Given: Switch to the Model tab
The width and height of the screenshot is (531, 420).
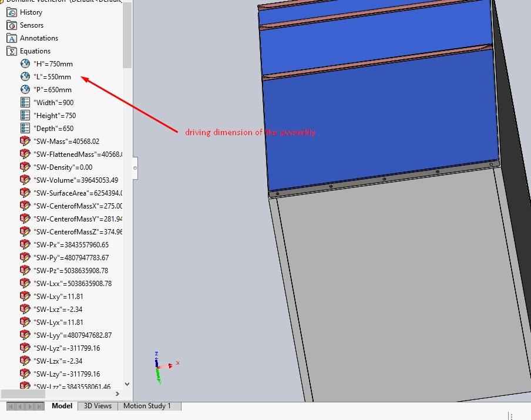Looking at the screenshot, I should (62, 406).
